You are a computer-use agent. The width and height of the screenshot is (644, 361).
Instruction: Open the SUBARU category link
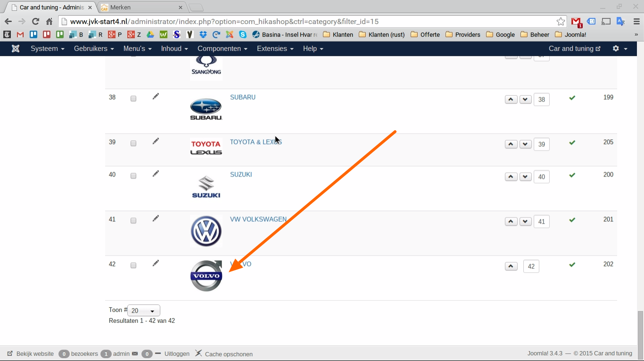coord(243,97)
